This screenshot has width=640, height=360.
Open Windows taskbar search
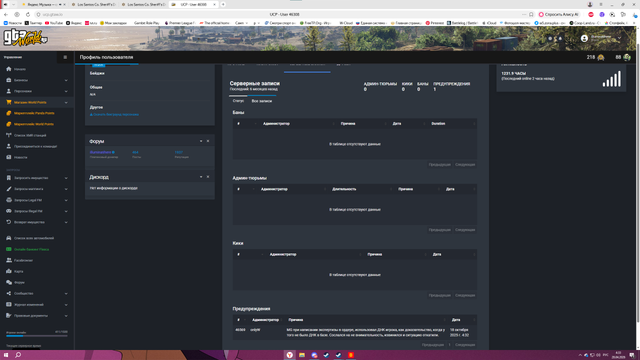pyautogui.click(x=18, y=355)
